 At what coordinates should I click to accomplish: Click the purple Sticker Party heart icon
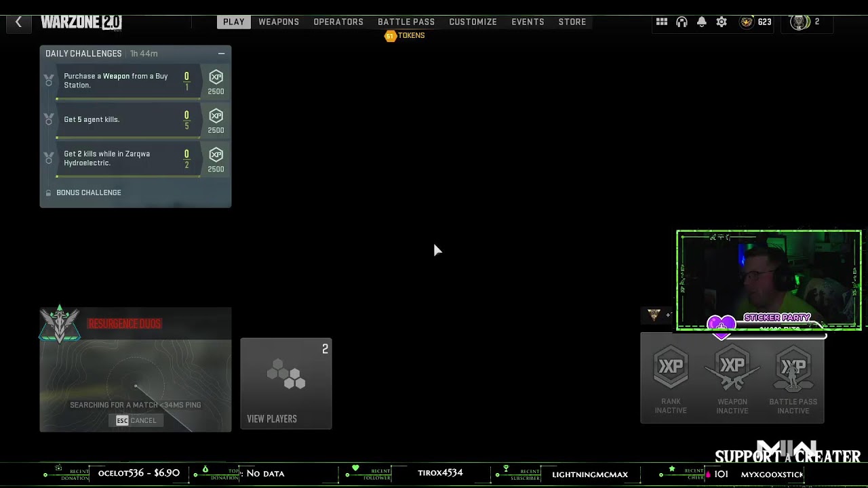pyautogui.click(x=722, y=326)
